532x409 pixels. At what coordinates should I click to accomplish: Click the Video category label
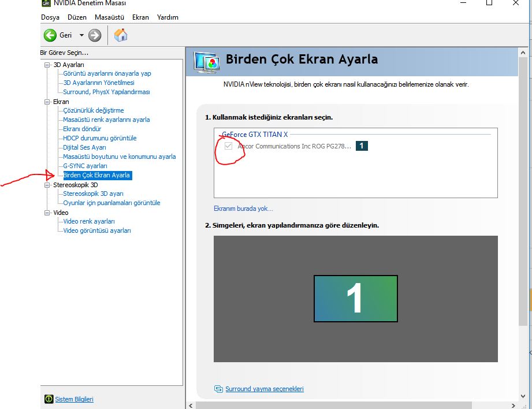pyautogui.click(x=61, y=213)
